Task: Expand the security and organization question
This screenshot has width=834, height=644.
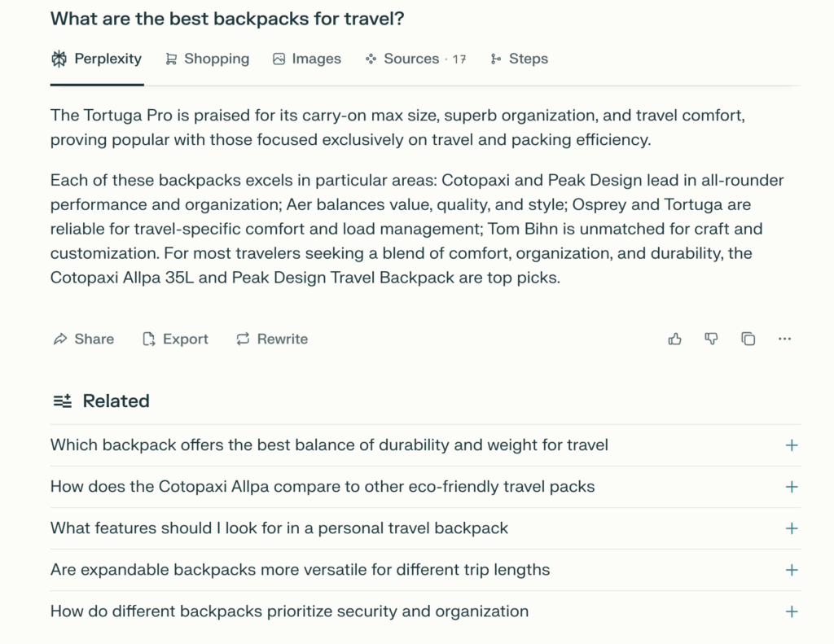Action: tap(792, 611)
